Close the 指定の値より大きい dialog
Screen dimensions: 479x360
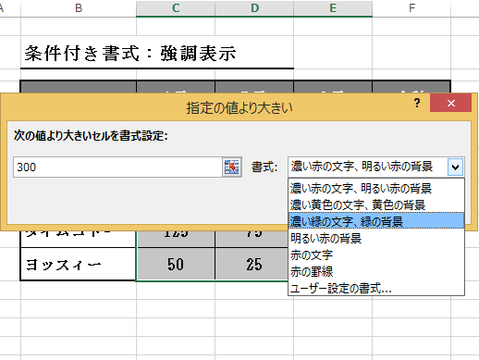(451, 103)
